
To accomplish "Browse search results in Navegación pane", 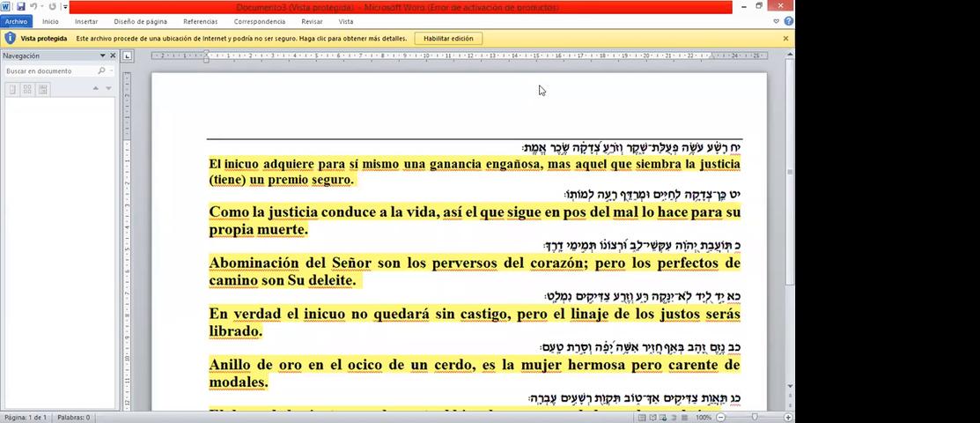I will [x=42, y=90].
